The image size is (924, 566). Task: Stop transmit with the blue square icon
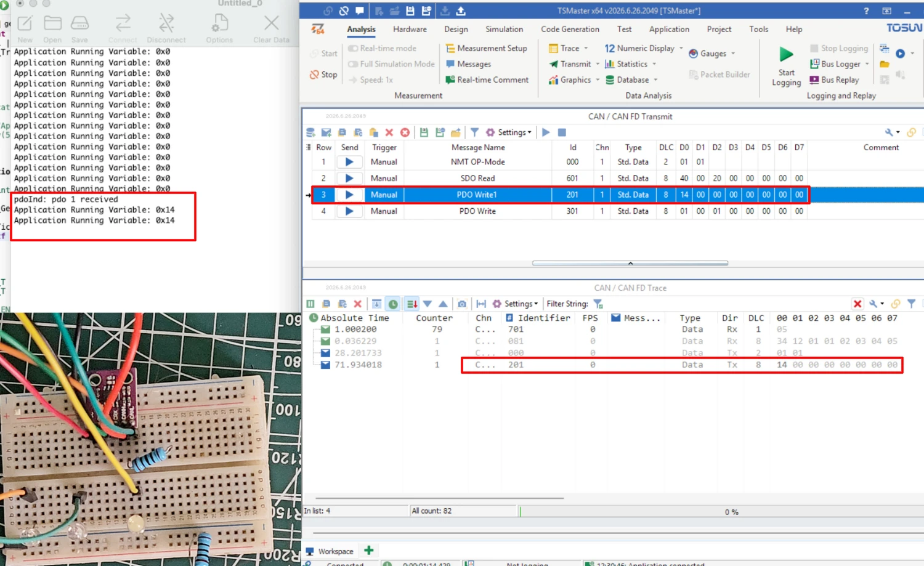pyautogui.click(x=562, y=132)
